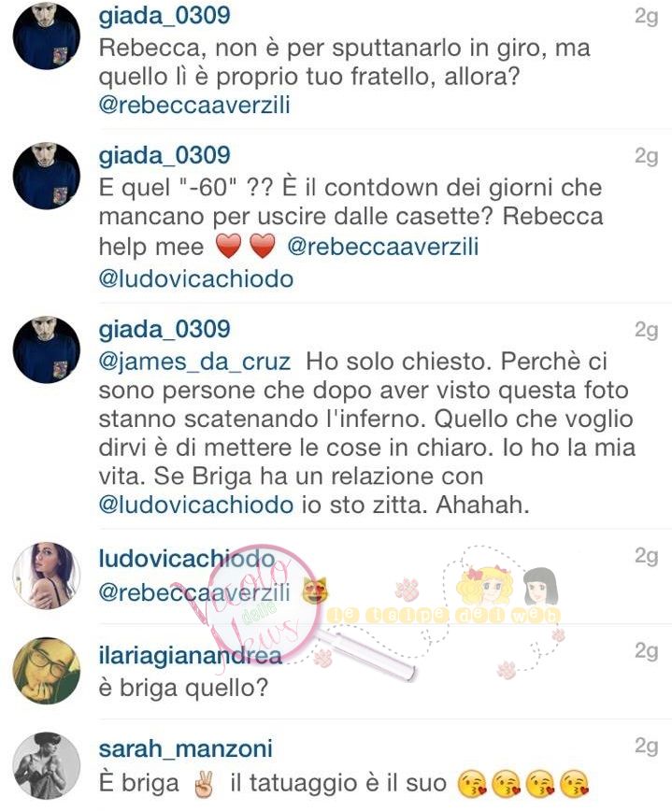Tap giada_0309 username above "-60" comment
This screenshot has width=672, height=811.
164,156
